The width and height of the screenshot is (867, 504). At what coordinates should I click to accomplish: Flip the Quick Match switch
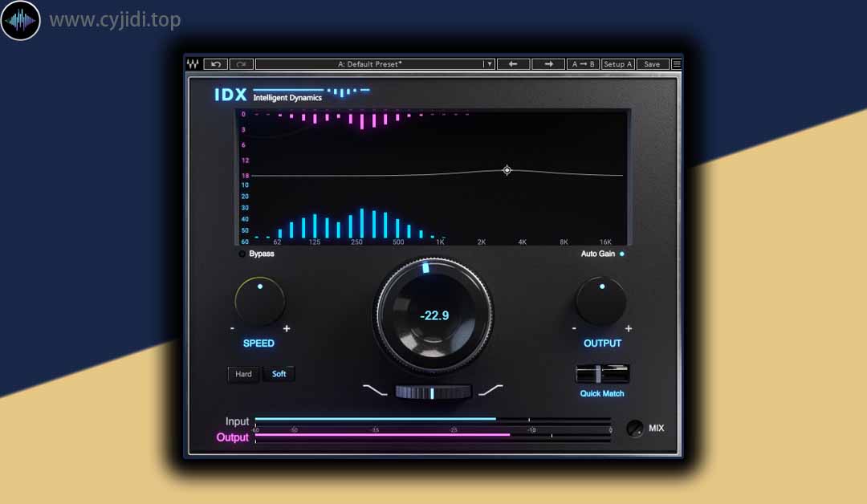[x=602, y=374]
